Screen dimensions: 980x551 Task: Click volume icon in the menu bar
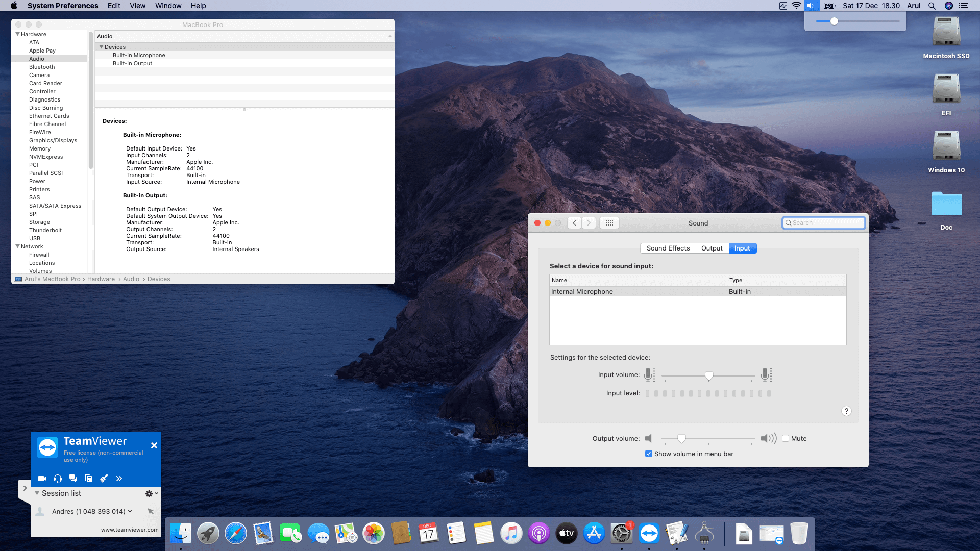[810, 6]
